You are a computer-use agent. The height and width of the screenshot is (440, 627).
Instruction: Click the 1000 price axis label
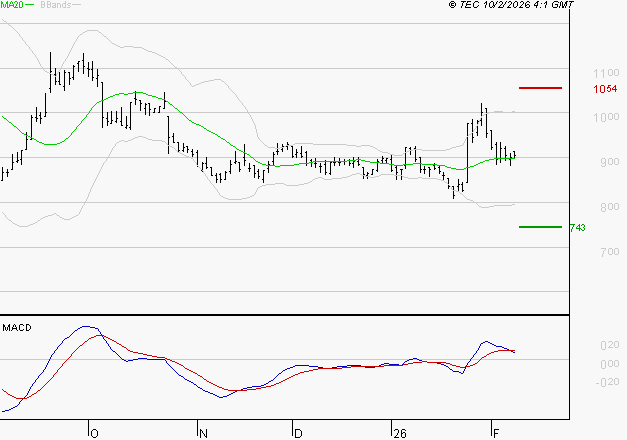pyautogui.click(x=606, y=117)
